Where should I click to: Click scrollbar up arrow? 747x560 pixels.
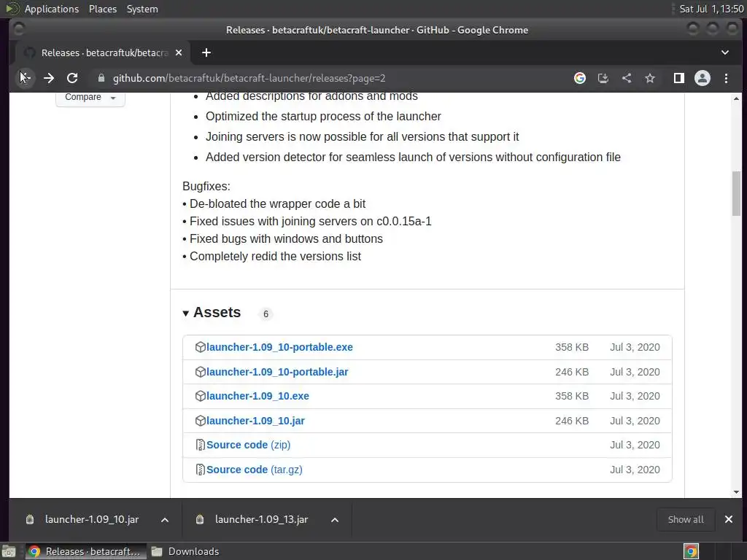coord(737,98)
